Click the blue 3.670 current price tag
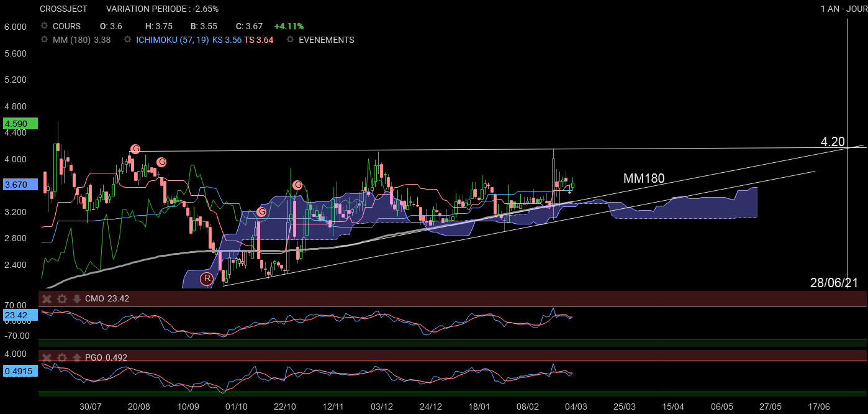This screenshot has height=414, width=868. tap(21, 185)
